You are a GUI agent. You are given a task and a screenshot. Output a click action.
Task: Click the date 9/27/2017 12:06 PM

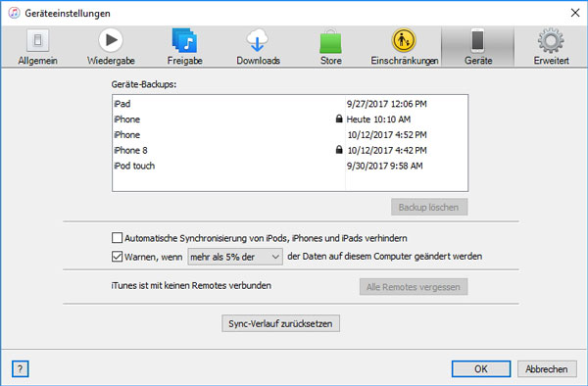(x=387, y=104)
